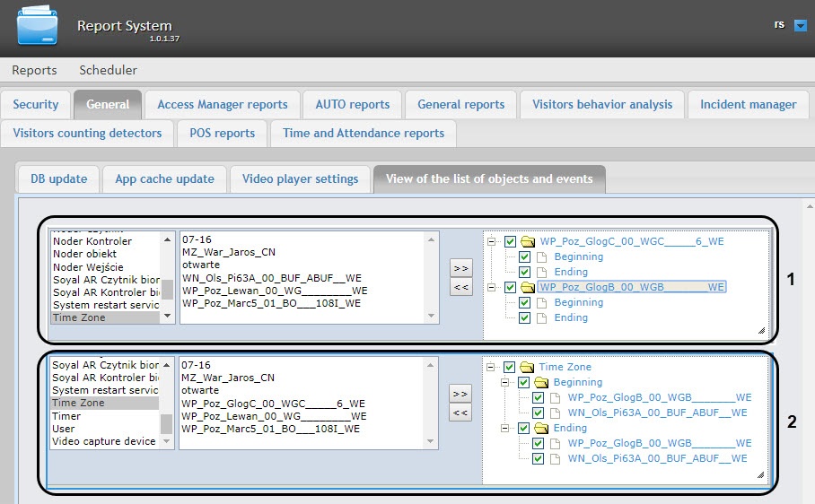Open the Video player settings tab
This screenshot has width=815, height=504.
pyautogui.click(x=300, y=178)
